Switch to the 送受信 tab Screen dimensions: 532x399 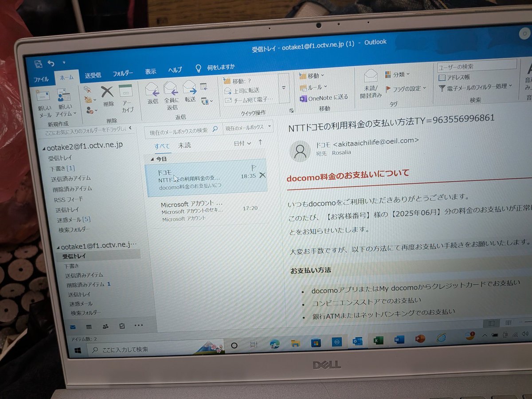pyautogui.click(x=93, y=75)
